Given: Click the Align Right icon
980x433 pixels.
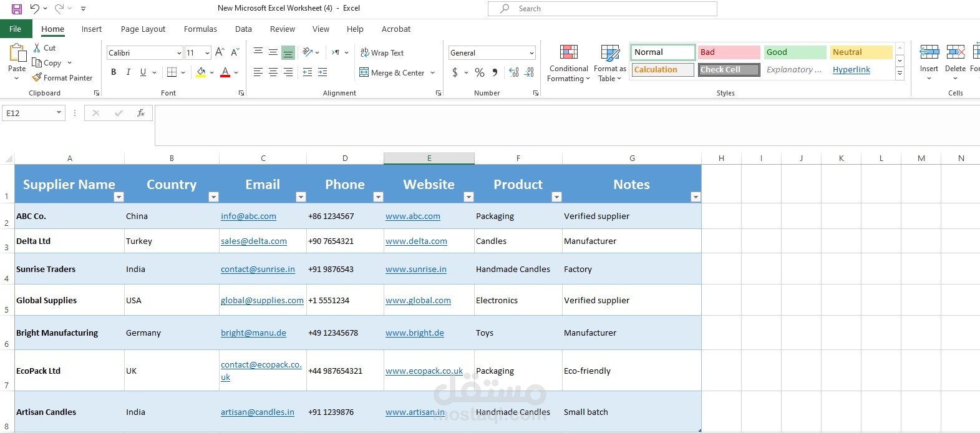Looking at the screenshot, I should (288, 72).
